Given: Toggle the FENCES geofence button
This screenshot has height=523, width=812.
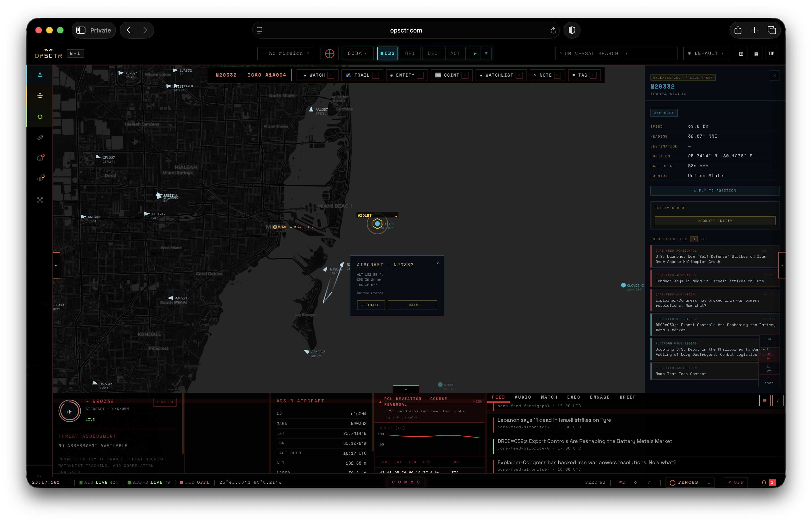Looking at the screenshot, I should point(690,482).
